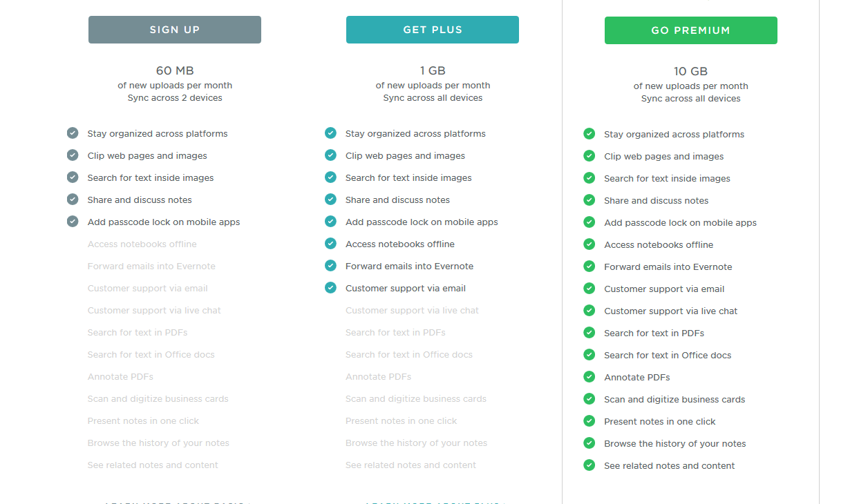Click green checkmark next to 'Customer support via live chat'
868x504 pixels.
589,311
